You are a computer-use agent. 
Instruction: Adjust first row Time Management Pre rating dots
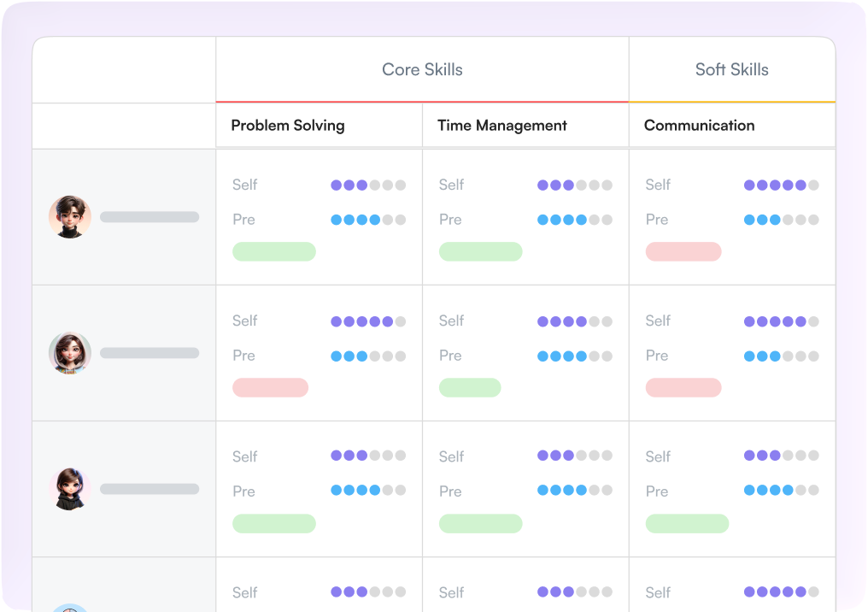[x=575, y=220]
